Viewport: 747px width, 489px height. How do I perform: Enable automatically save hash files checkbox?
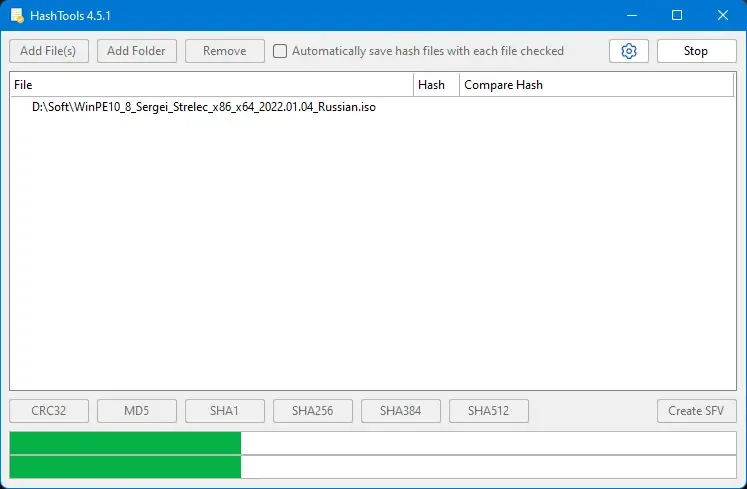coord(280,51)
